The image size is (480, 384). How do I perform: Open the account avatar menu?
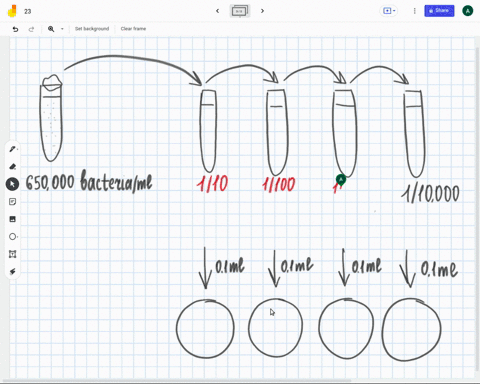point(468,11)
